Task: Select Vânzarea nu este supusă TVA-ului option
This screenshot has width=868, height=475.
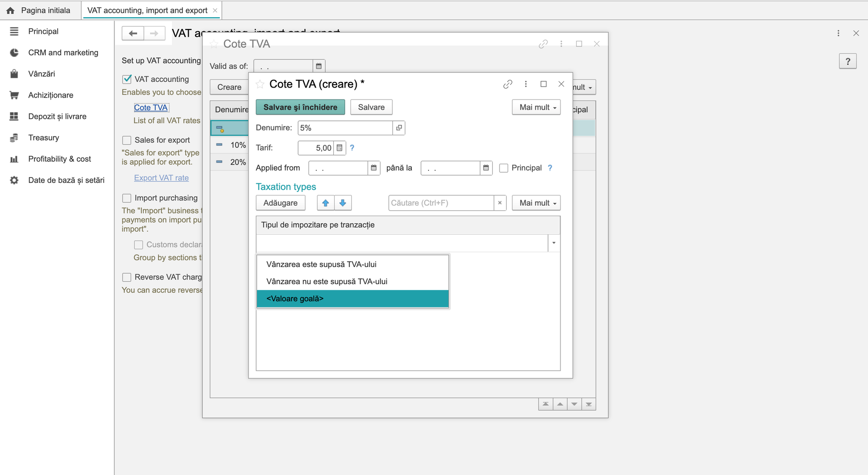Action: click(353, 281)
